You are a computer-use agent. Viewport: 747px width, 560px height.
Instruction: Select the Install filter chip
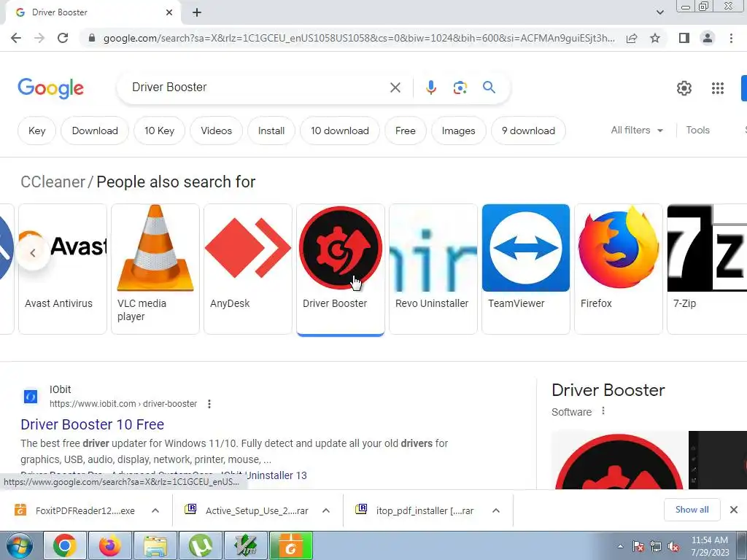coord(271,131)
